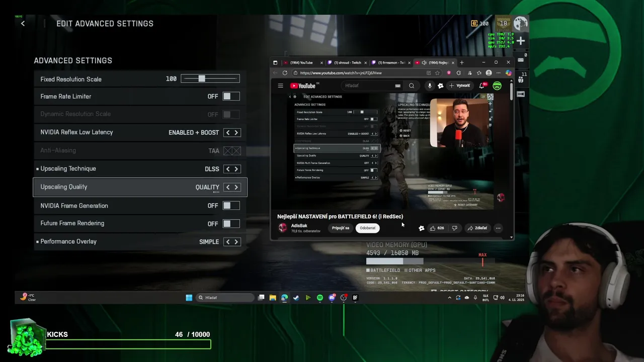Dislike the video with thumbs down
The width and height of the screenshot is (644, 362).
[x=455, y=228]
